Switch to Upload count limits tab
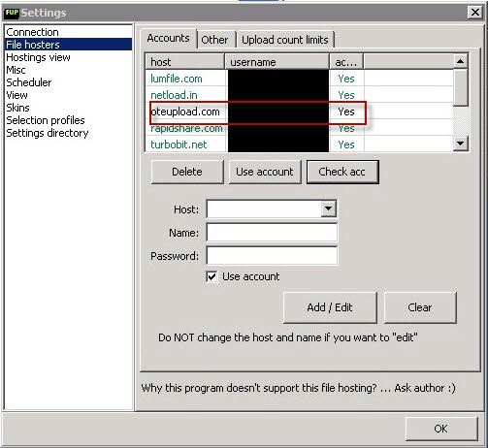Screen dimensions: 488x448 click(285, 40)
